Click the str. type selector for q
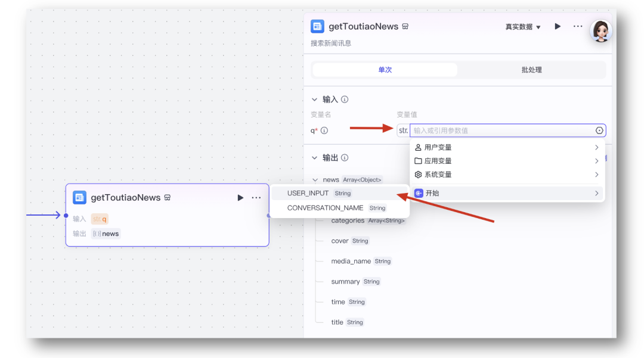The image size is (644, 358). click(x=403, y=130)
